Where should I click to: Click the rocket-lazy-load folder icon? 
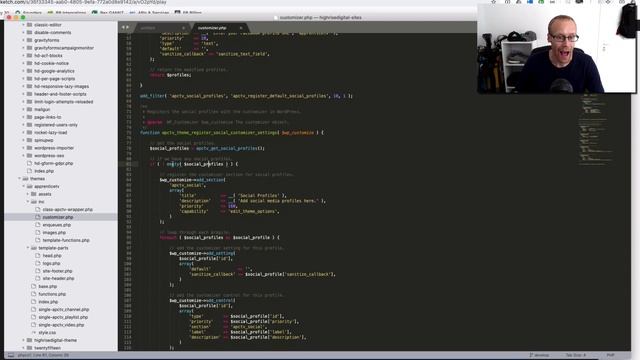(x=29, y=133)
